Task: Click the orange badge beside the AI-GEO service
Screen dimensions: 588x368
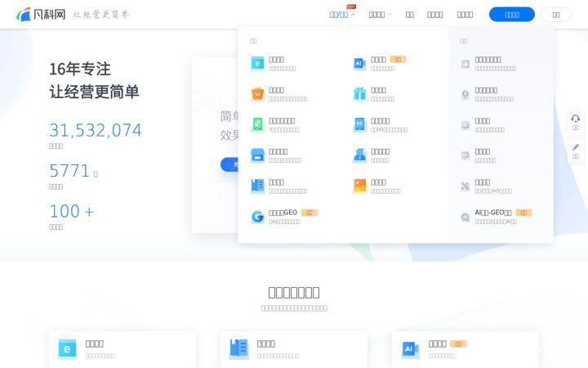Action: [523, 213]
